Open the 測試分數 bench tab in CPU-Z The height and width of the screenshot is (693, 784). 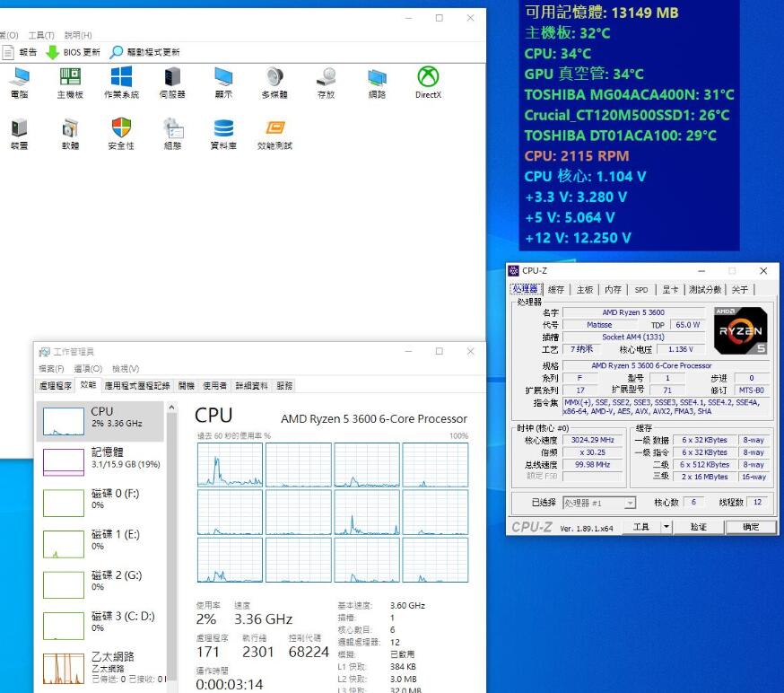point(705,290)
